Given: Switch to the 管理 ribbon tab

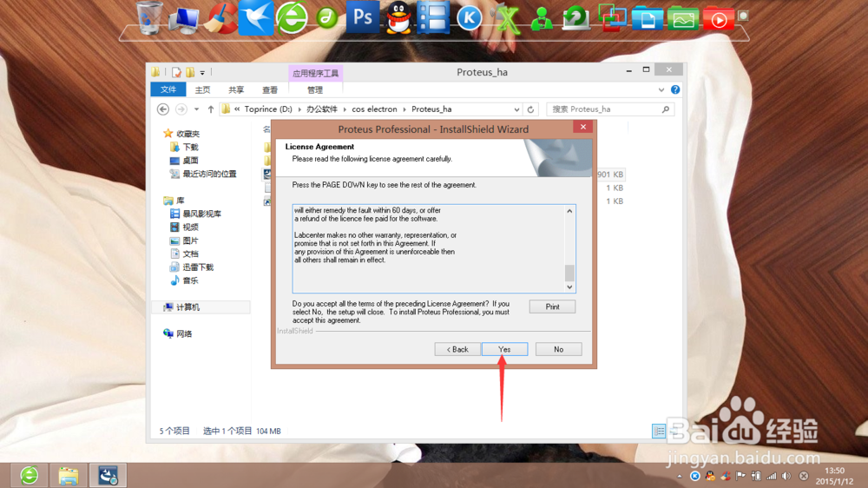Looking at the screenshot, I should [x=315, y=89].
